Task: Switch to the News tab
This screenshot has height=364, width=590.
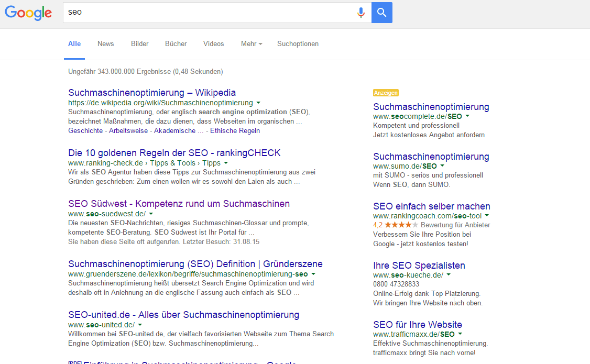Action: pyautogui.click(x=105, y=43)
